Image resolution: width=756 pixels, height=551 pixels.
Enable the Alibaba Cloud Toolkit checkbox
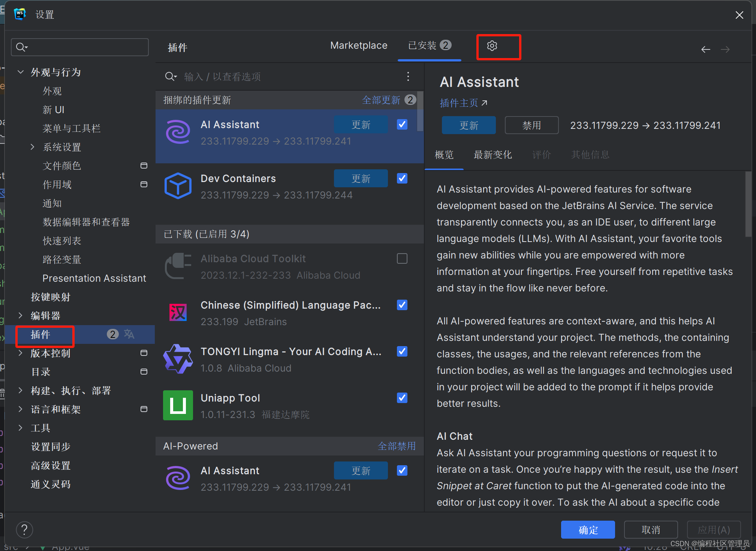pos(401,258)
